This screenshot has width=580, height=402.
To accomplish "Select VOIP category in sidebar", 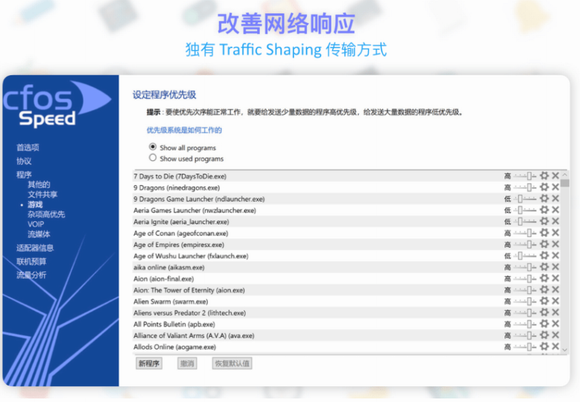I will pyautogui.click(x=36, y=224).
